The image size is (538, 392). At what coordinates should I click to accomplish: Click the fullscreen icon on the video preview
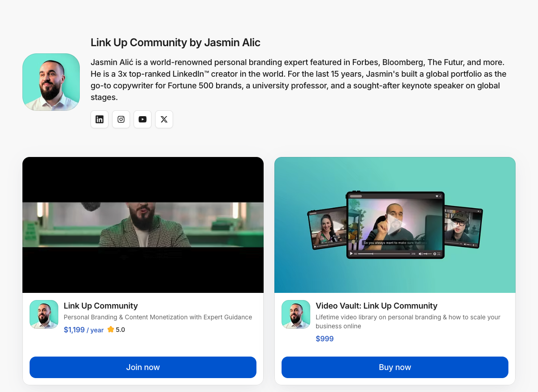tap(438, 254)
